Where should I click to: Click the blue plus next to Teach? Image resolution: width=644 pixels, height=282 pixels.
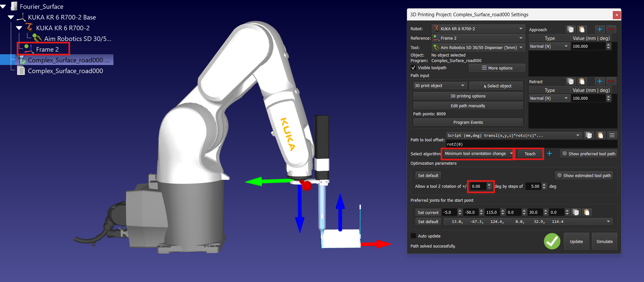pyautogui.click(x=549, y=153)
